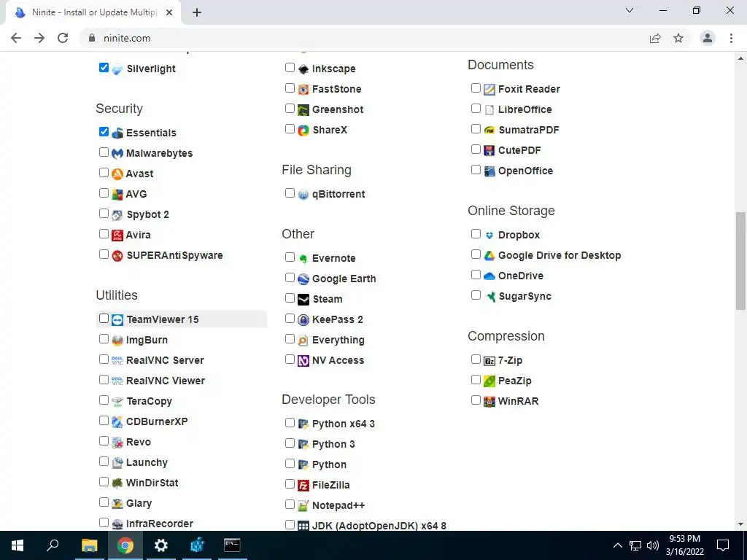Show hidden system tray icons chevron
This screenshot has height=560, width=747.
pyautogui.click(x=617, y=545)
